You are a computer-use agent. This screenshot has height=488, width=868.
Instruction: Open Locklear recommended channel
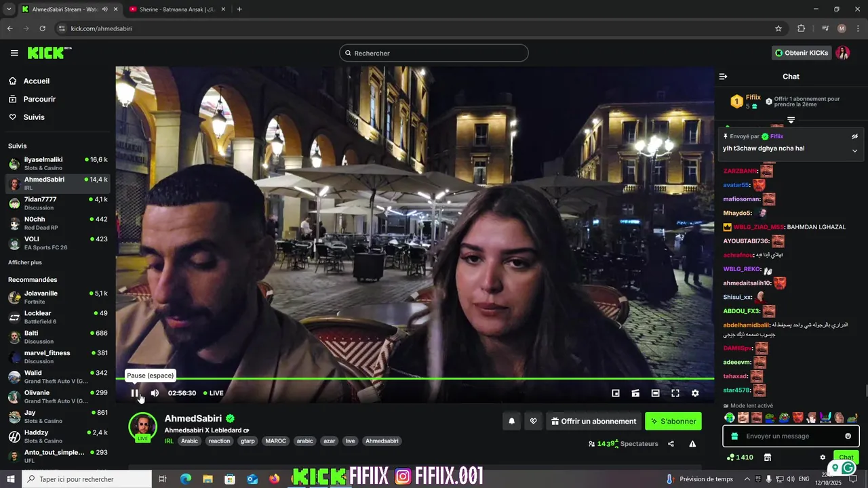point(58,317)
